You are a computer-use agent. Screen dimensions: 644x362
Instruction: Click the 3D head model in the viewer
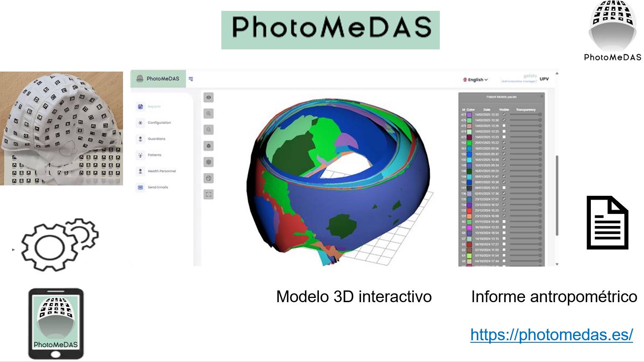[x=338, y=181]
